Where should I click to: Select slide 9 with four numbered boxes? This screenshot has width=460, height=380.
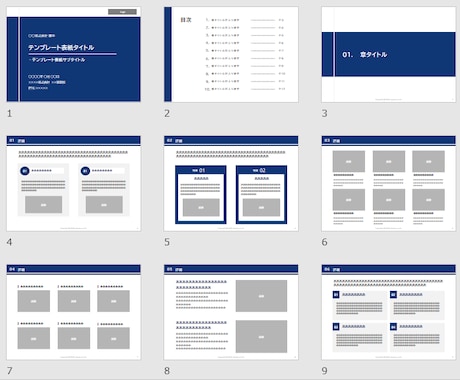(x=388, y=312)
